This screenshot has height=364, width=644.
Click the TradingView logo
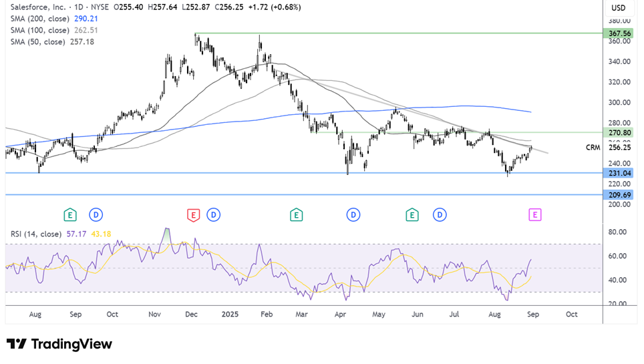pyautogui.click(x=60, y=344)
